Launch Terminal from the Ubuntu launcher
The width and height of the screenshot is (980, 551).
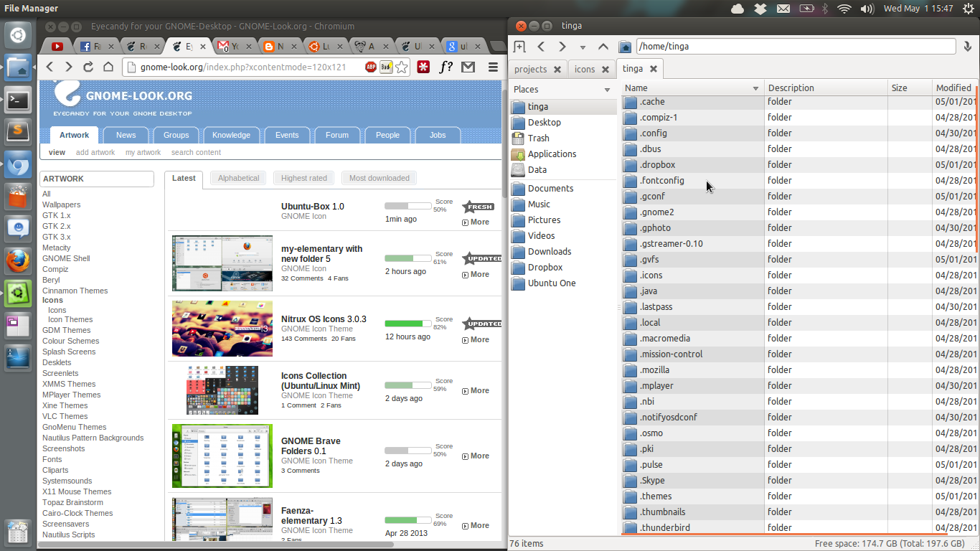[19, 101]
